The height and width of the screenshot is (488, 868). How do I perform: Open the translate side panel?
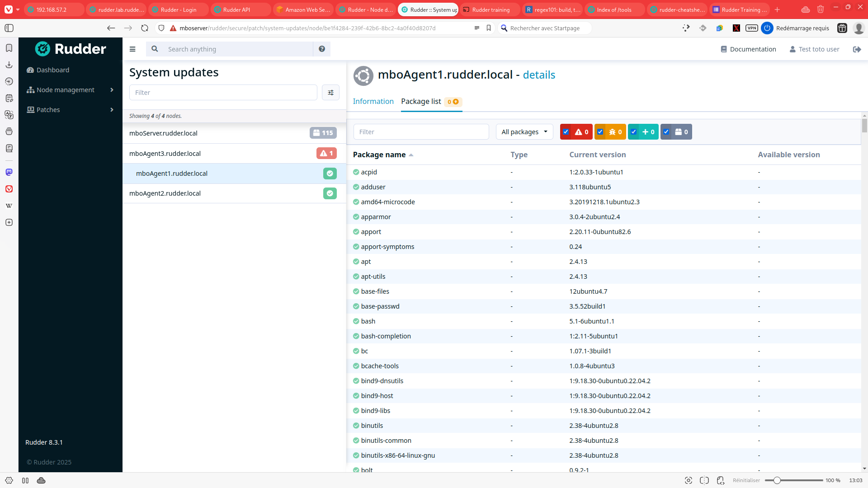(9, 115)
